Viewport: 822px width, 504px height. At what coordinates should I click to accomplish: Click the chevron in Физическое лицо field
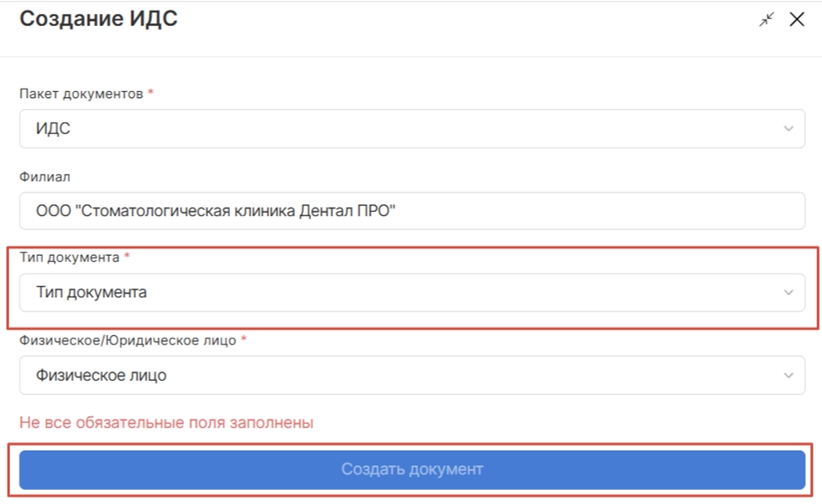coord(788,376)
